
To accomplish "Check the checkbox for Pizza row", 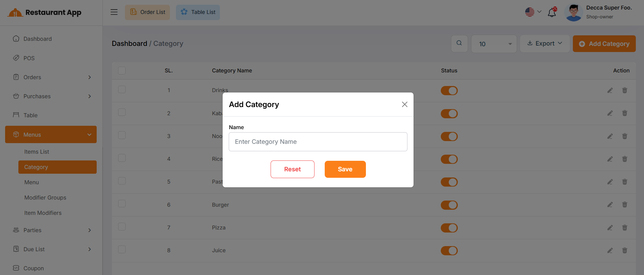I will pyautogui.click(x=122, y=227).
